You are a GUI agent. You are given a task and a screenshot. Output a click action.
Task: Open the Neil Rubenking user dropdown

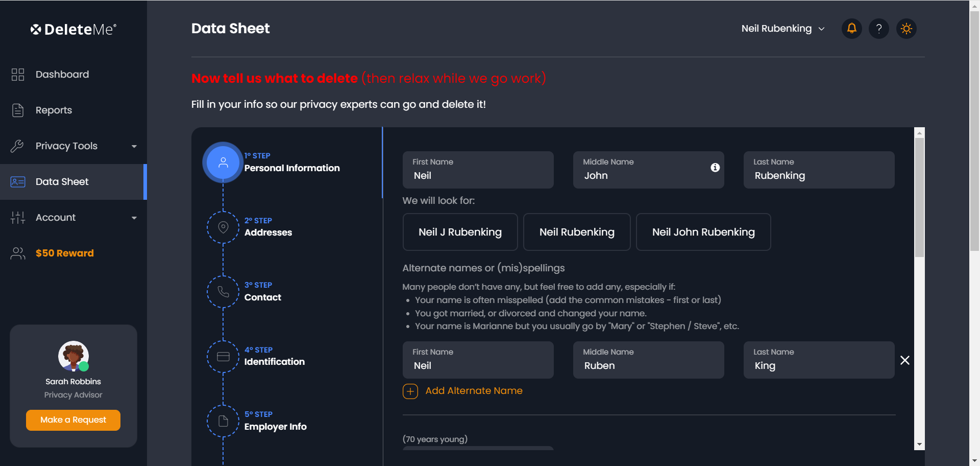783,29
